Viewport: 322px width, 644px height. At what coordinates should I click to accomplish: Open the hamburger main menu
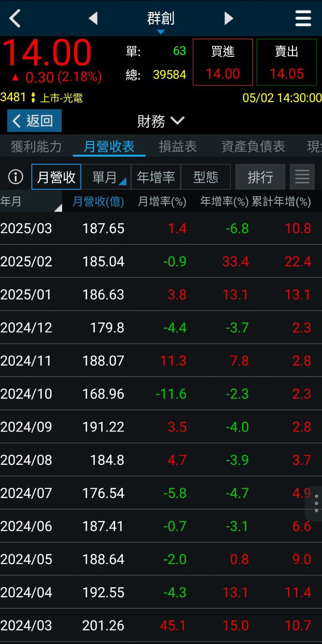303,18
